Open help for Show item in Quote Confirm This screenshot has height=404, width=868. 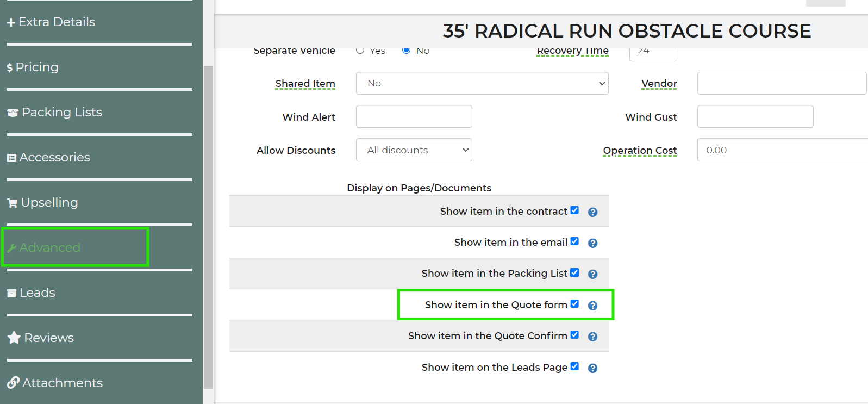[x=593, y=337]
